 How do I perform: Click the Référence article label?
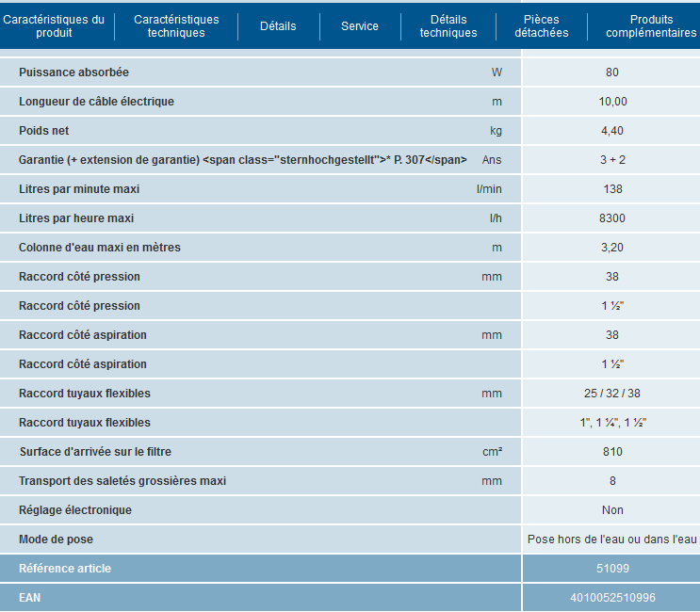(65, 569)
